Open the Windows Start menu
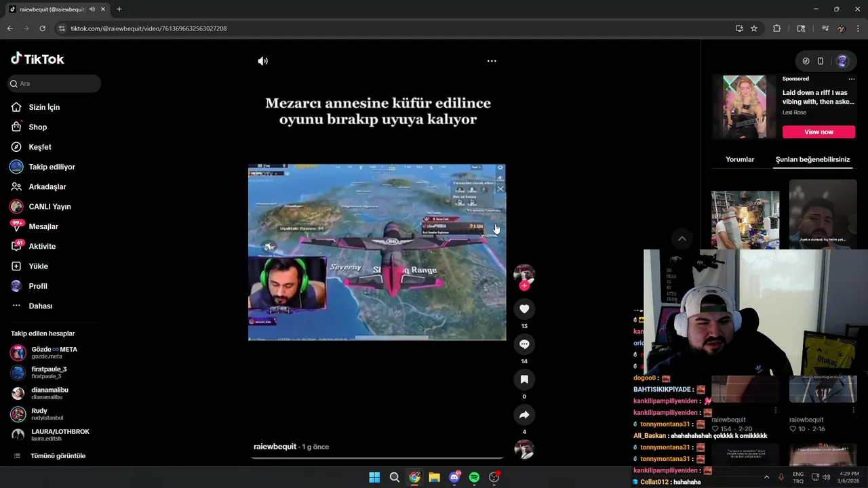The image size is (868, 488). point(374,477)
